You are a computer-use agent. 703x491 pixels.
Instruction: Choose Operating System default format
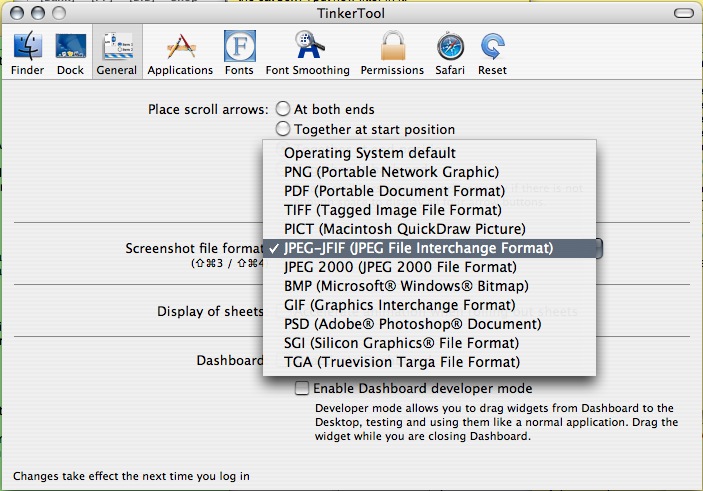(430, 153)
